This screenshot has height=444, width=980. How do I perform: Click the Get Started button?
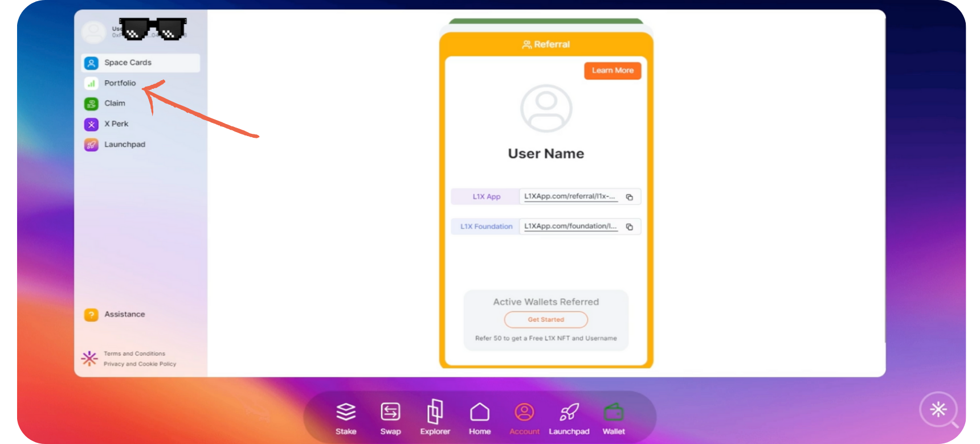point(546,319)
